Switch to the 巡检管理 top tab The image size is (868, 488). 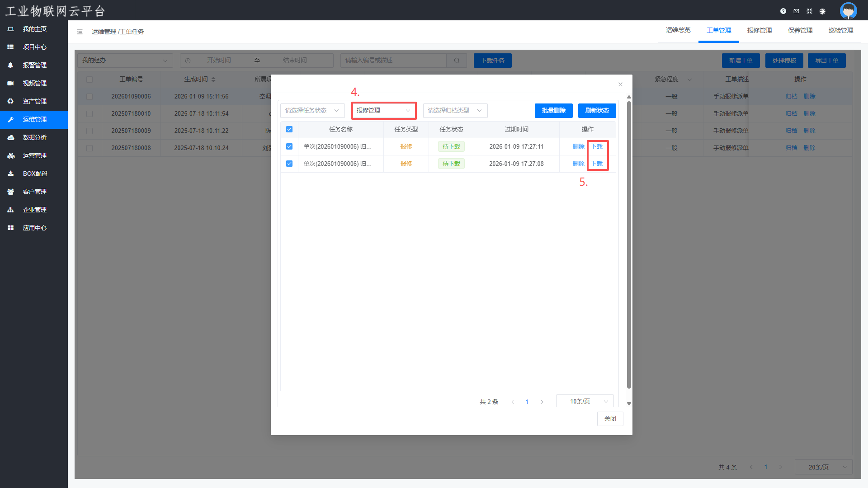pyautogui.click(x=840, y=30)
